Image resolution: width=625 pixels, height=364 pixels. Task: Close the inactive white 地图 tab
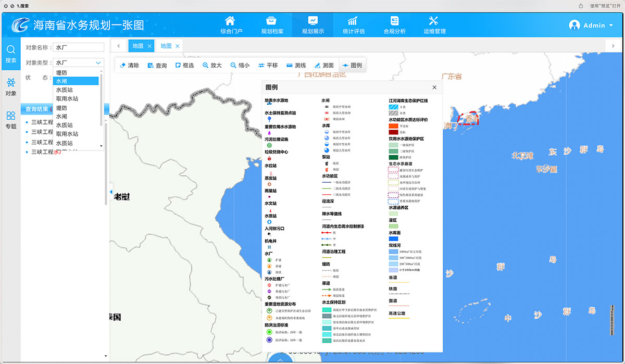pos(178,46)
